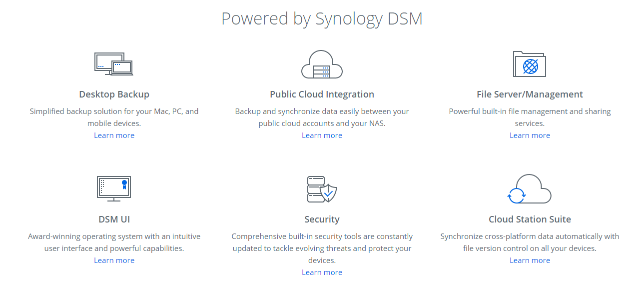Screen dimensions: 644x303
Task: Click the File Server/Management heading
Action: click(x=530, y=94)
